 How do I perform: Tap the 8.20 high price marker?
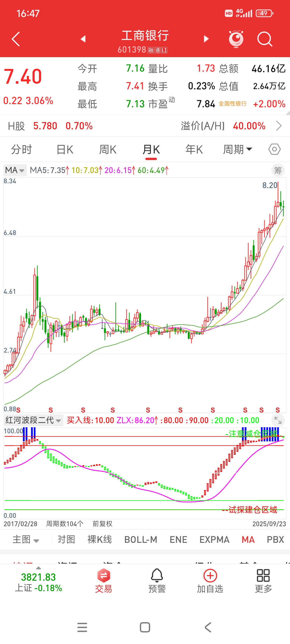(270, 185)
